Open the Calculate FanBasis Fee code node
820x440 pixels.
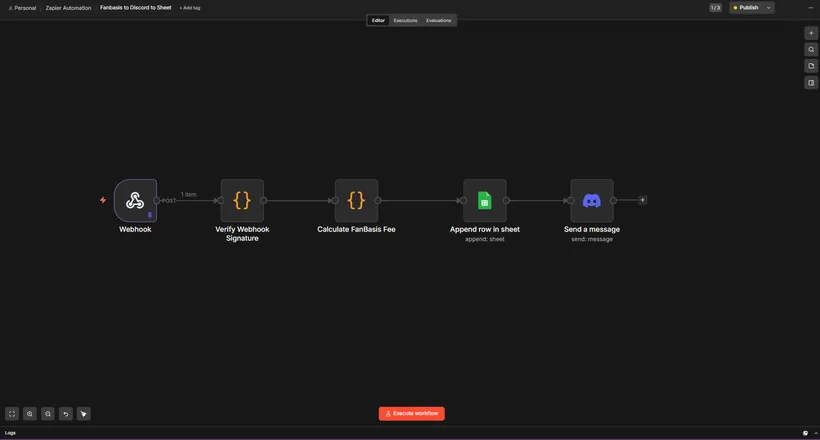356,200
